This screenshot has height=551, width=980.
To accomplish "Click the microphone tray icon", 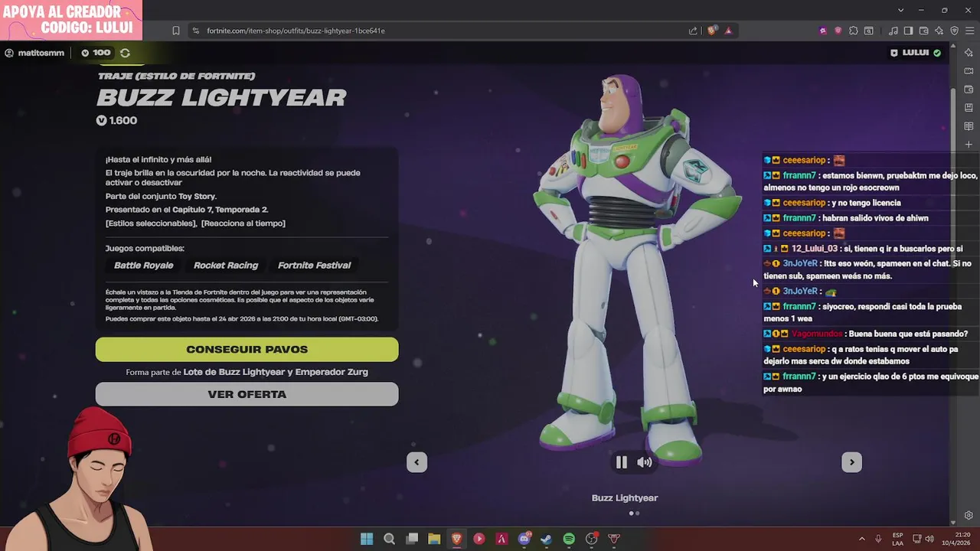I will click(x=878, y=539).
